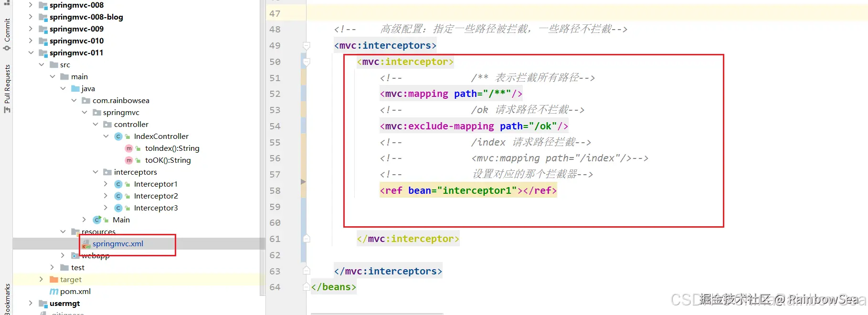Expand the webapp folder

(x=63, y=256)
